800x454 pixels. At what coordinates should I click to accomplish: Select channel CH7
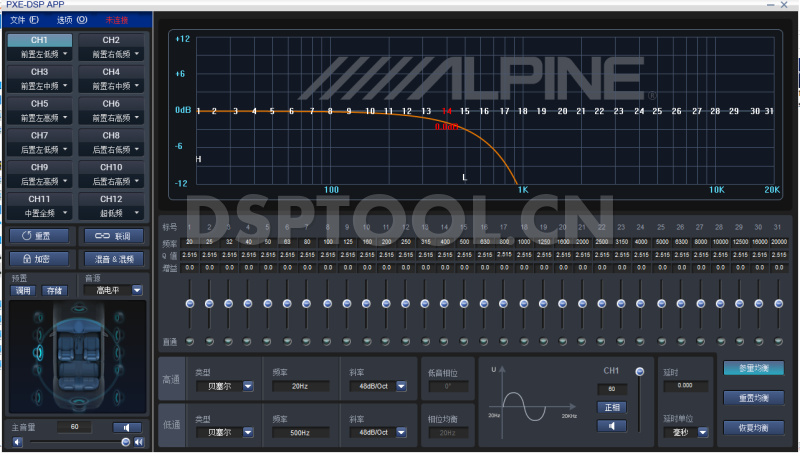[x=40, y=136]
